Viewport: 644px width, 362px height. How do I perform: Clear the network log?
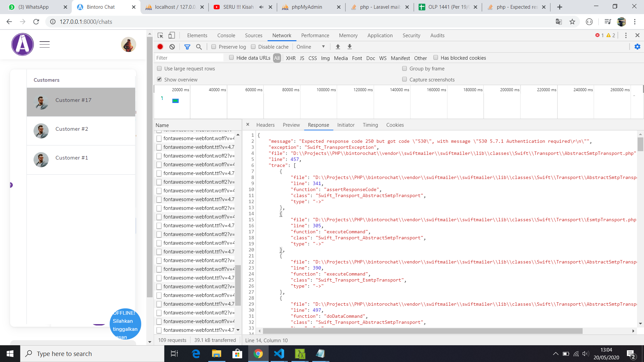pyautogui.click(x=172, y=47)
